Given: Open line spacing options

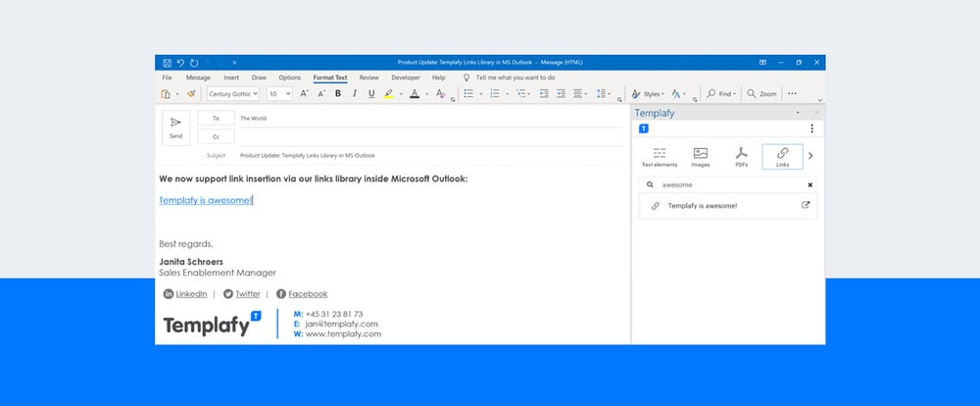Looking at the screenshot, I should [603, 94].
